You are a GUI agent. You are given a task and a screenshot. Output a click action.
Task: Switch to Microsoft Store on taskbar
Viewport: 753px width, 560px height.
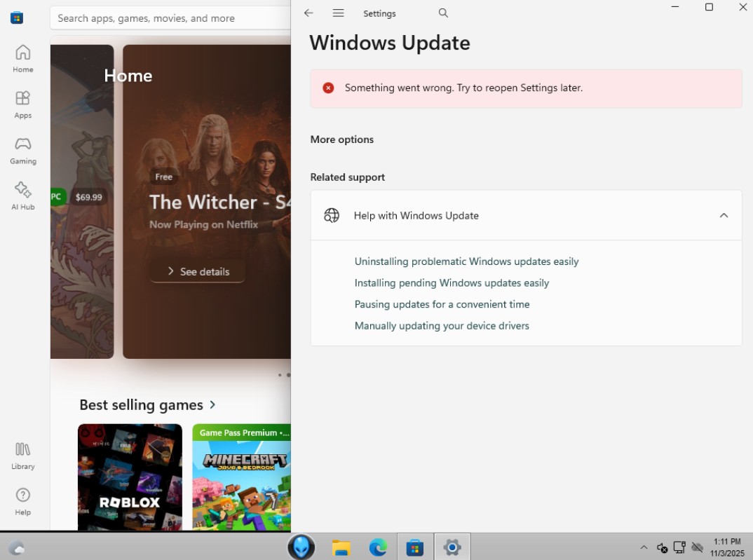(x=415, y=547)
